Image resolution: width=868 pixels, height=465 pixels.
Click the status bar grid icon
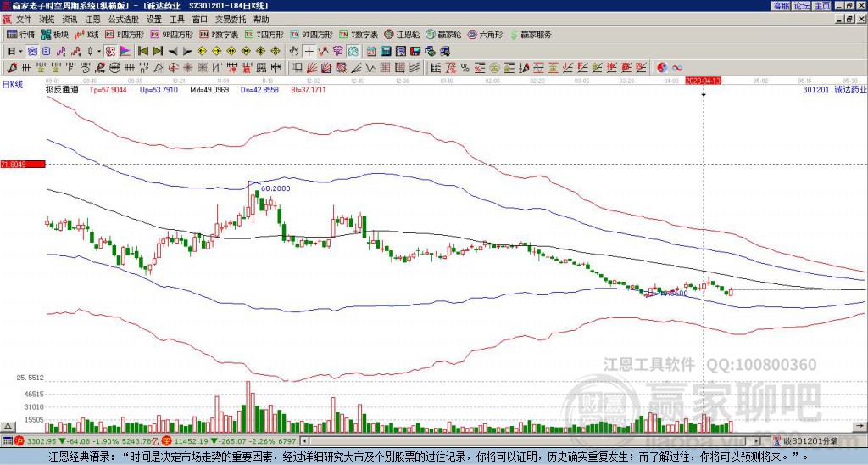[x=7, y=441]
